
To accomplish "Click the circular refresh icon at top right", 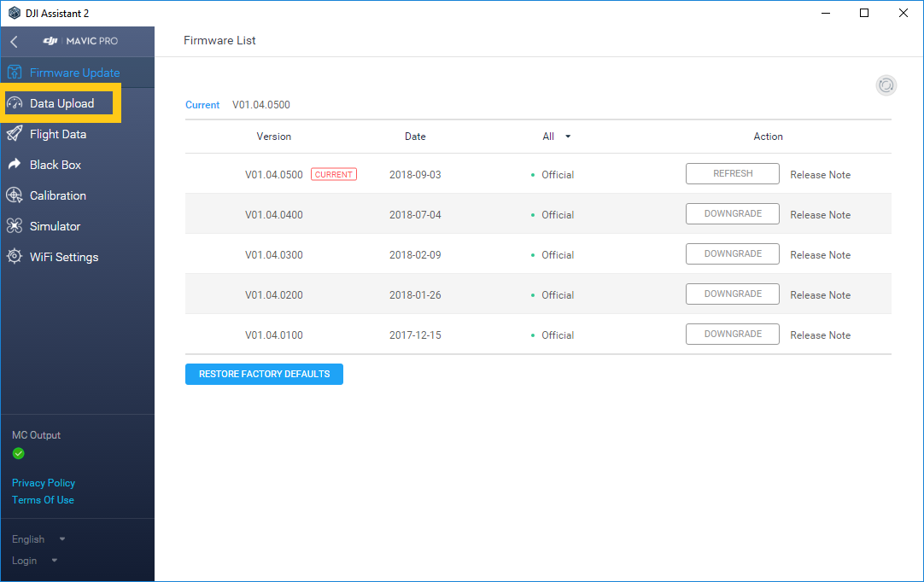I will point(886,85).
